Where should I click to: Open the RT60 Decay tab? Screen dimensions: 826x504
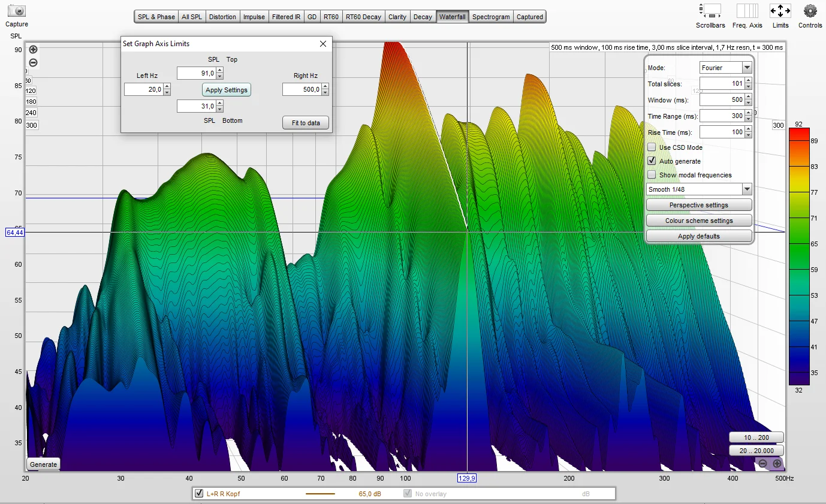coord(363,17)
